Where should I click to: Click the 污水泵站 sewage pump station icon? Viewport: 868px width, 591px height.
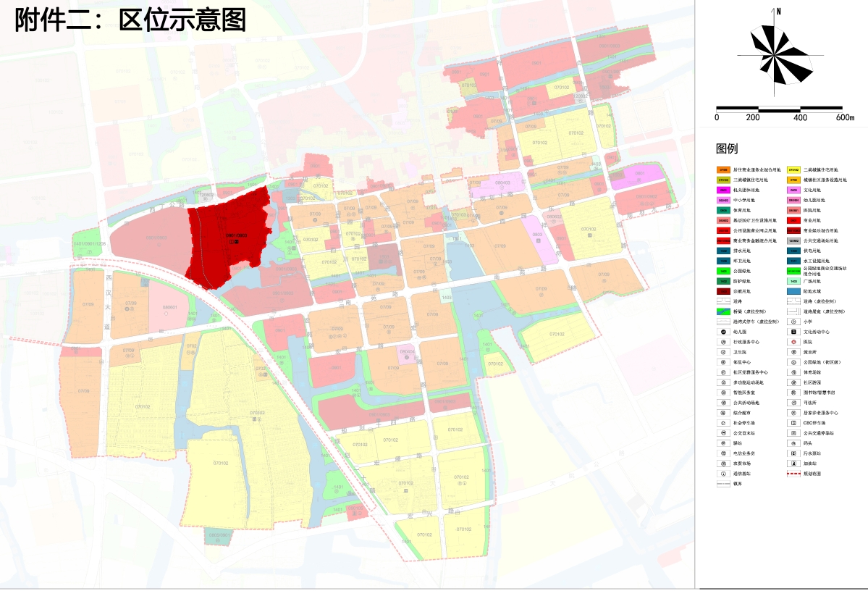point(793,453)
